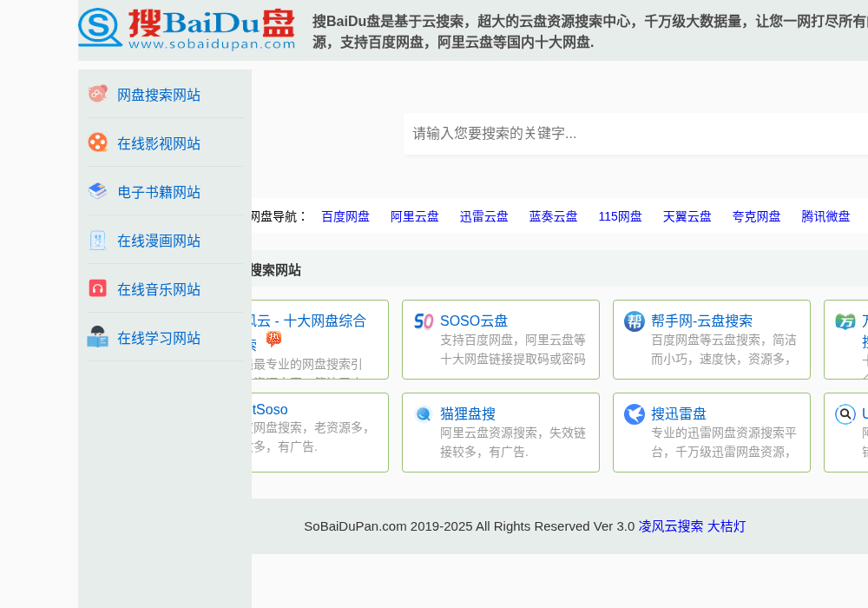The width and height of the screenshot is (868, 608).
Task: Open 在线漫画网站 sidebar entry
Action: tap(158, 241)
